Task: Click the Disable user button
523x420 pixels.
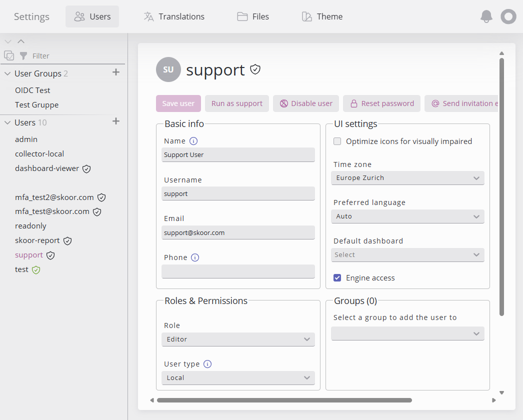Action: click(x=306, y=103)
